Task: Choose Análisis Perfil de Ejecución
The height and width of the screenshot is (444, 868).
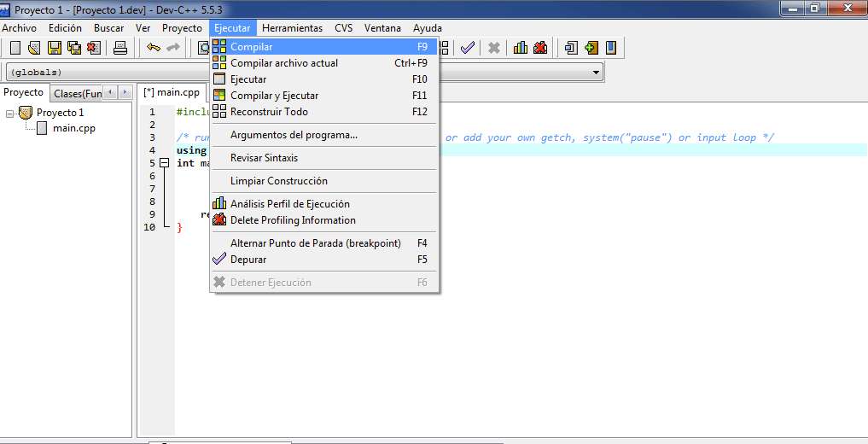Action: click(324, 204)
